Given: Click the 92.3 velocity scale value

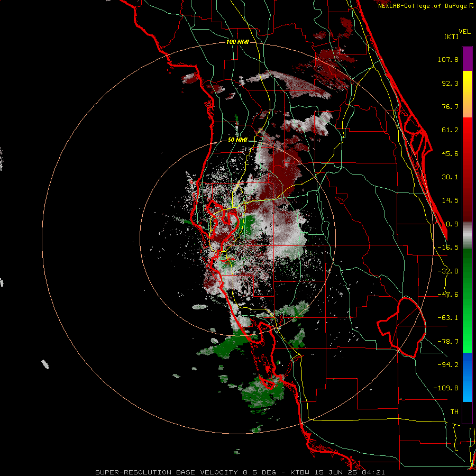Looking at the screenshot, I should [450, 83].
